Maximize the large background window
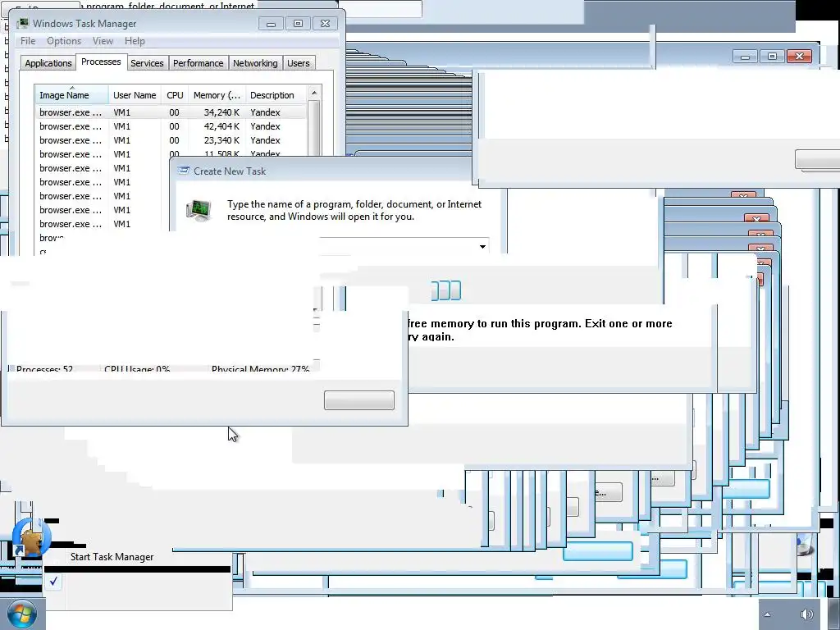The image size is (840, 630). 772,57
